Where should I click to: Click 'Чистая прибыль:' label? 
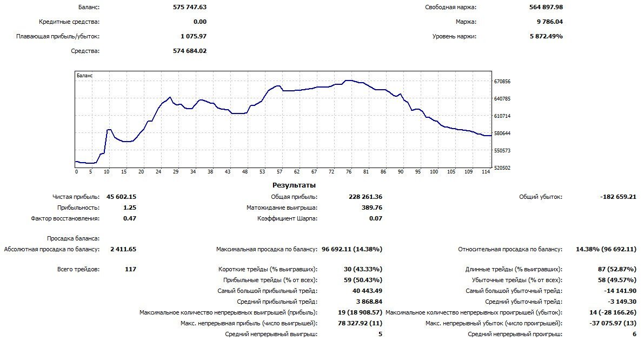pyautogui.click(x=76, y=197)
